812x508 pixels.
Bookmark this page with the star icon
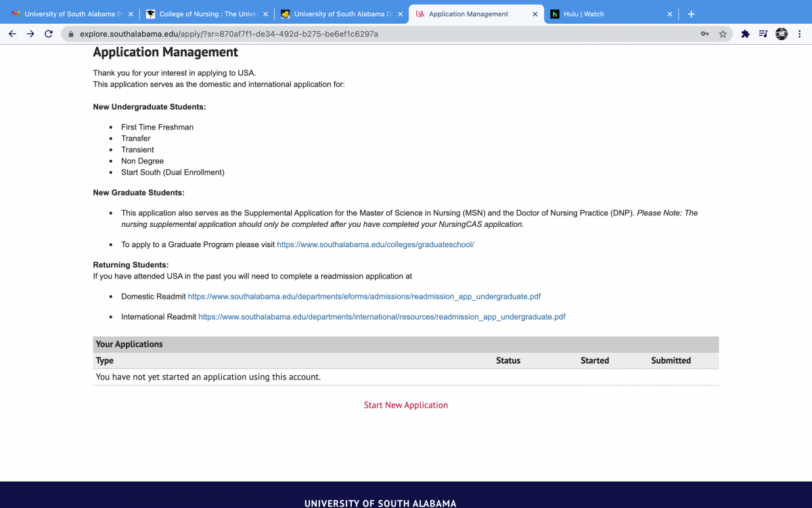723,34
